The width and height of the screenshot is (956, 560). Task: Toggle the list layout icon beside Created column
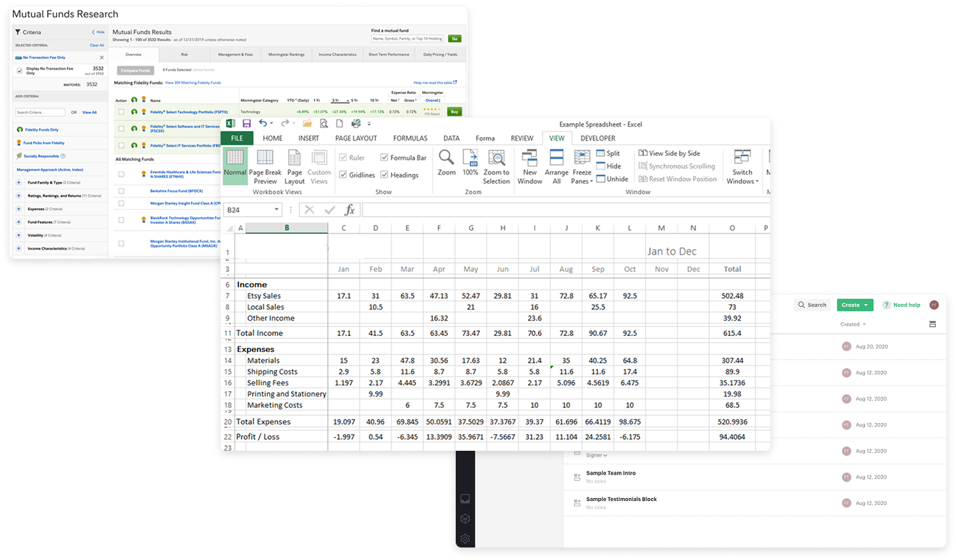pyautogui.click(x=933, y=324)
